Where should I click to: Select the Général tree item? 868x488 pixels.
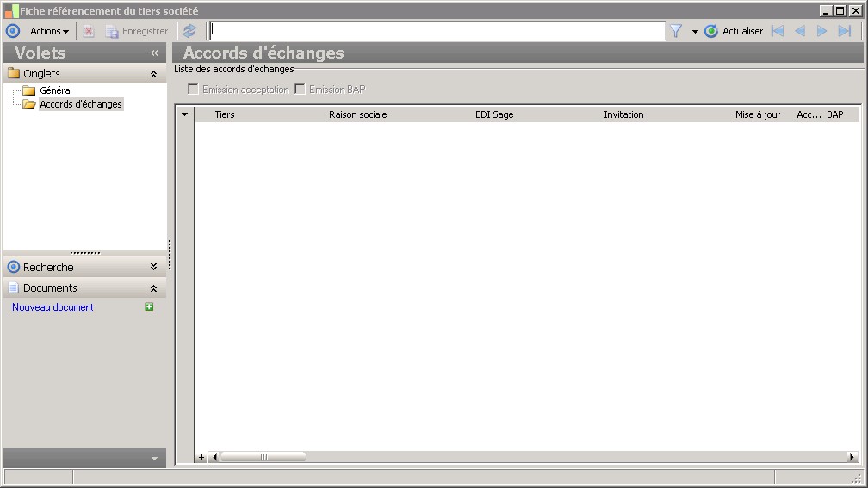[56, 90]
